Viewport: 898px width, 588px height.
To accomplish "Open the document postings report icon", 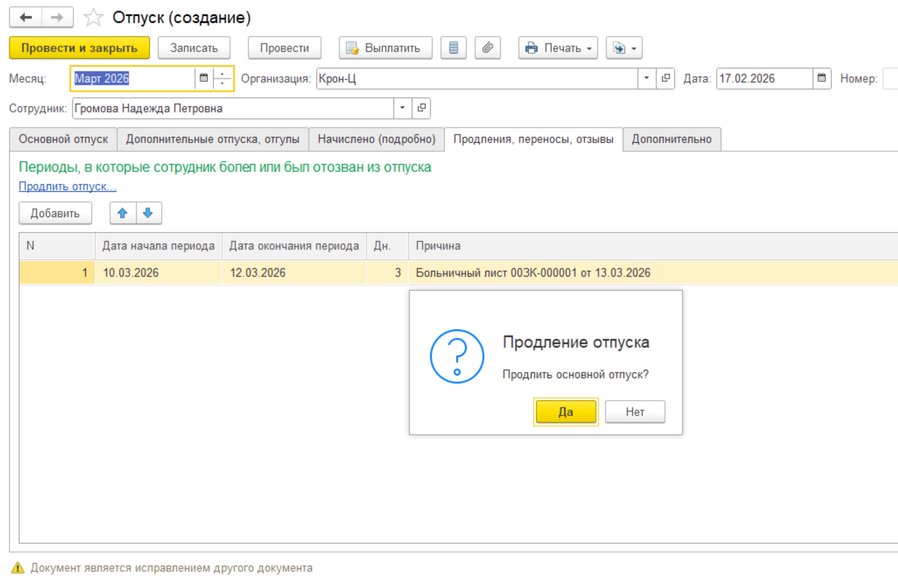I will coord(453,48).
